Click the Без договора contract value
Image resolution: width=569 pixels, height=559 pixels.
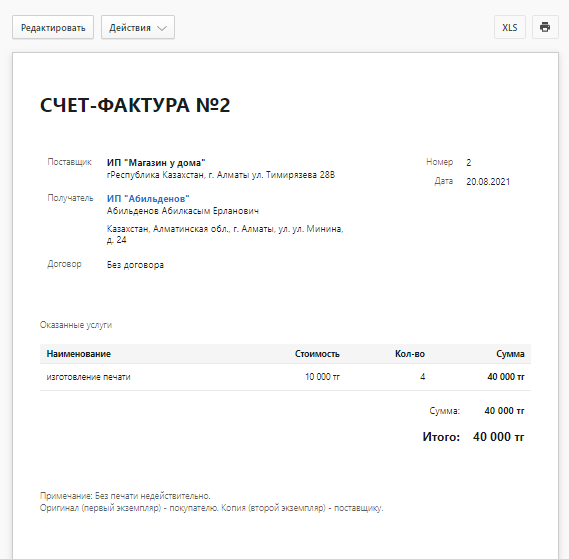pyautogui.click(x=135, y=265)
